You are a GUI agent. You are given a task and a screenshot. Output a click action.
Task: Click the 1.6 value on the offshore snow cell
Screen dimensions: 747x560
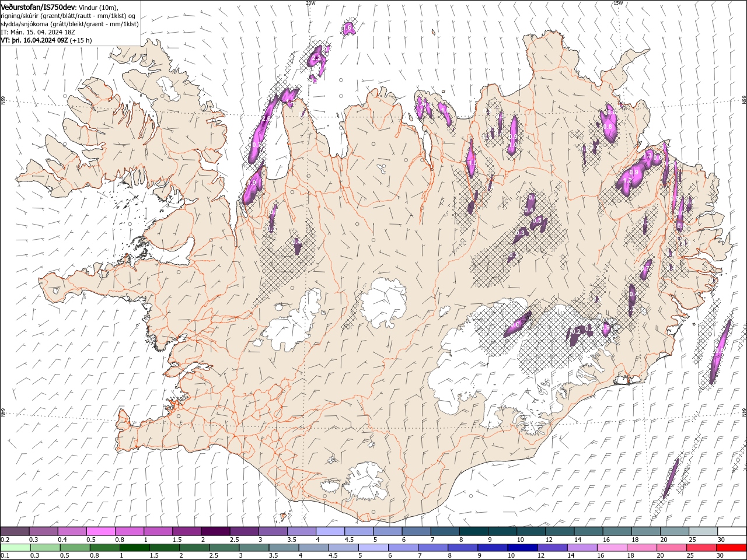tap(348, 27)
